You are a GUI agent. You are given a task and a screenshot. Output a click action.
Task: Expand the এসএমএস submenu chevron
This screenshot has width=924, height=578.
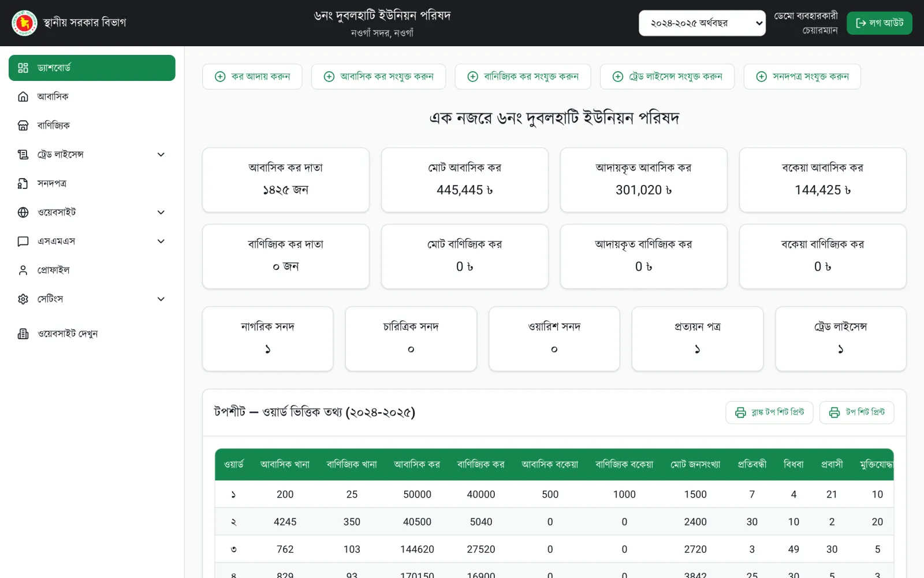click(x=161, y=241)
